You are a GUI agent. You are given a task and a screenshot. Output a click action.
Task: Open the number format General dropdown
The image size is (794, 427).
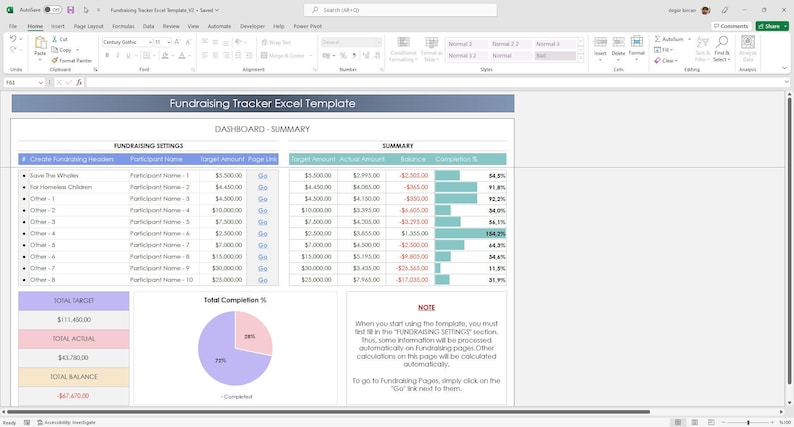click(x=378, y=42)
